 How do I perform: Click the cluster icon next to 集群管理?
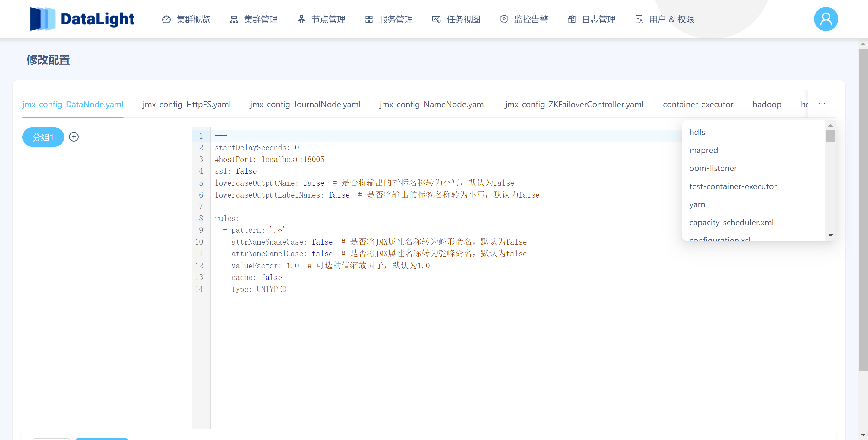pyautogui.click(x=234, y=20)
